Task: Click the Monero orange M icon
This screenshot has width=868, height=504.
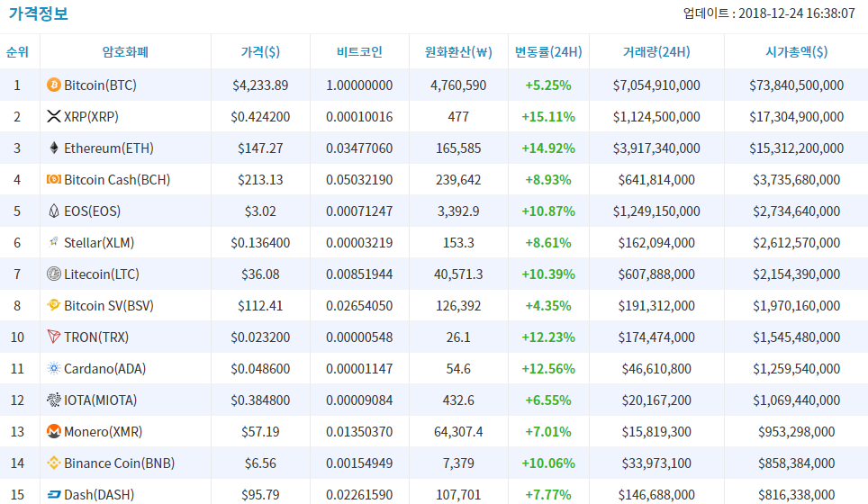Action: 54,431
